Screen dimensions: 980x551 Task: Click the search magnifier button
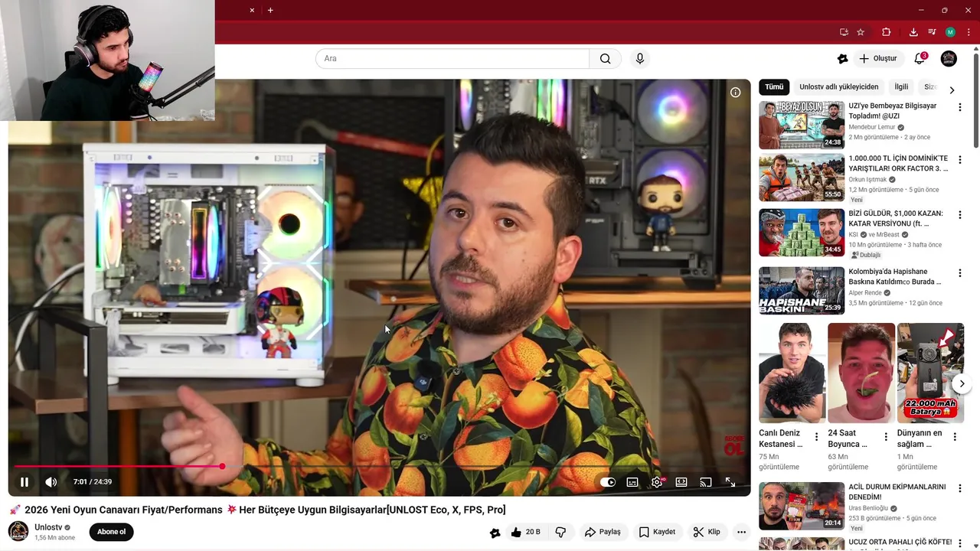(606, 59)
